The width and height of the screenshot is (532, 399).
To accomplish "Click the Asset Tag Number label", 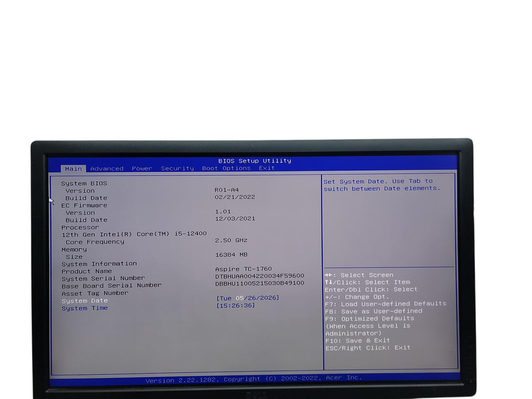I will click(95, 293).
